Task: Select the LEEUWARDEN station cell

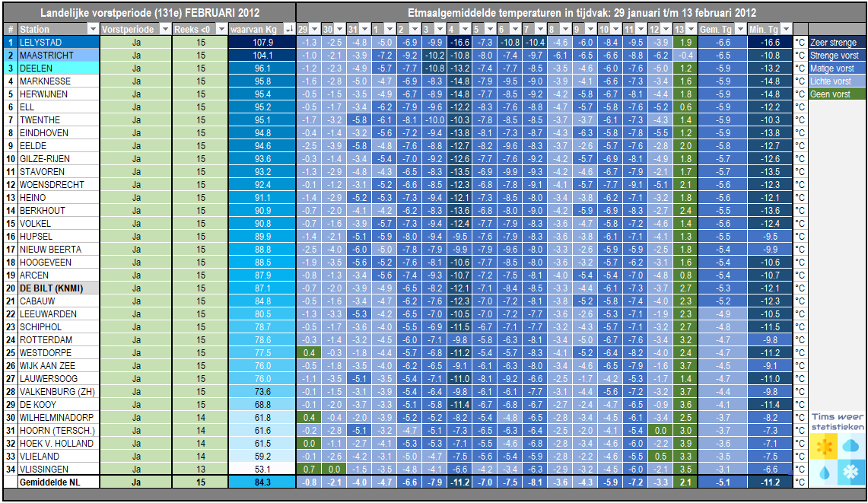Action: 59,314
